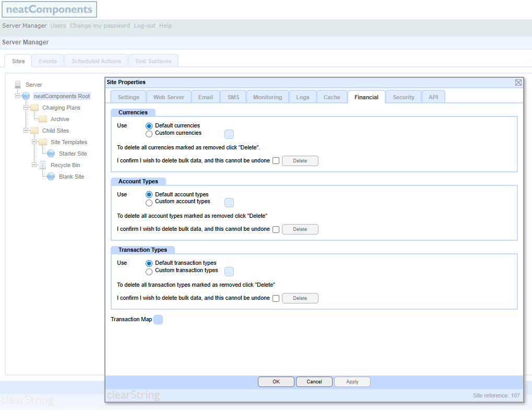Click the Starter Site globe icon
The width and height of the screenshot is (532, 410).
pyautogui.click(x=51, y=154)
